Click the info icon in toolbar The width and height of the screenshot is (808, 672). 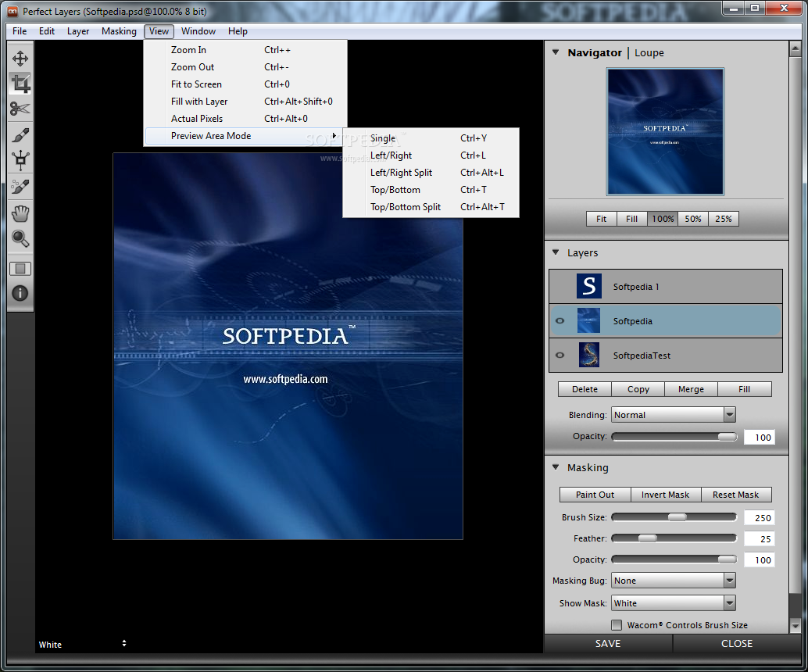[20, 293]
